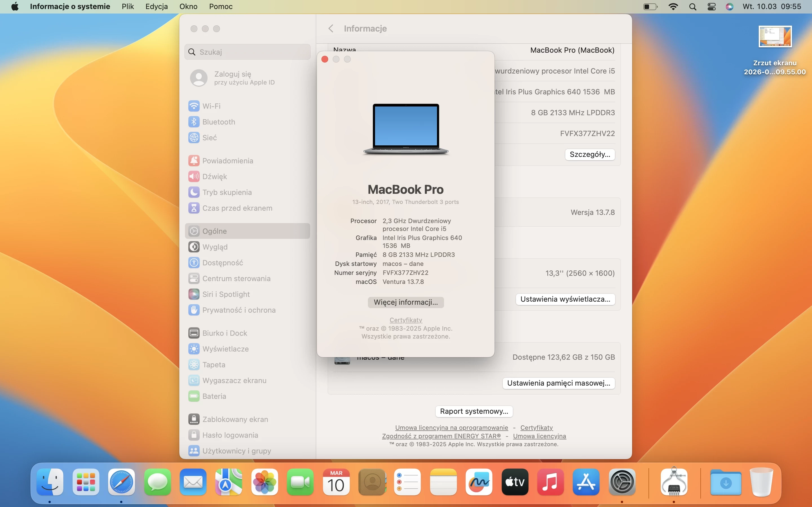
Task: Open Bluetooth settings in sidebar
Action: coord(219,122)
